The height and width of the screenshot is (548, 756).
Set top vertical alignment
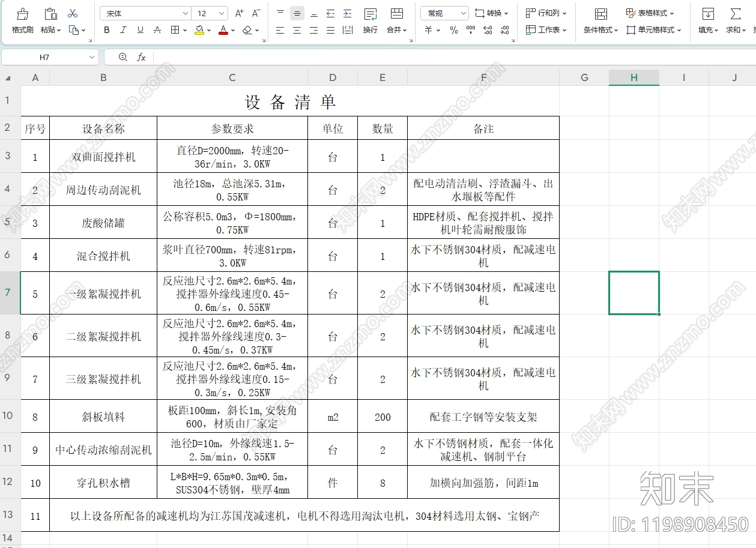[280, 13]
